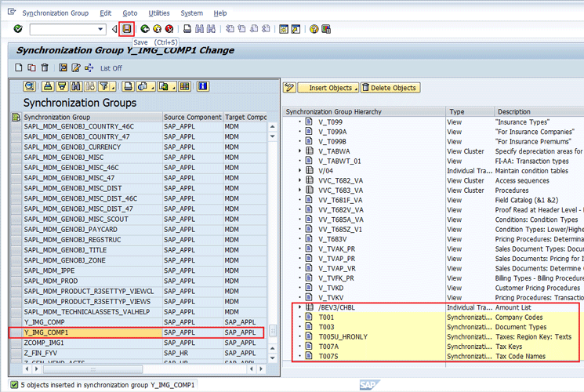Click the Print icon in the standard toolbar

(x=187, y=29)
